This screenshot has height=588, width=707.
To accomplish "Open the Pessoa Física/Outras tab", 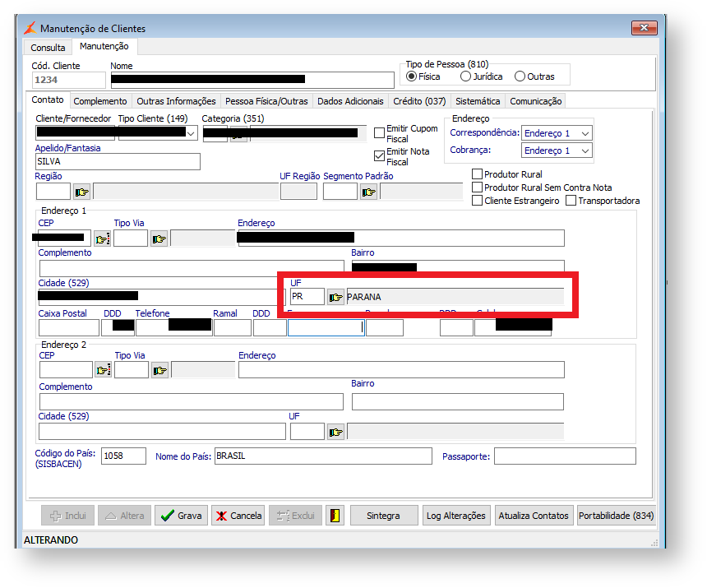I will coord(266,101).
